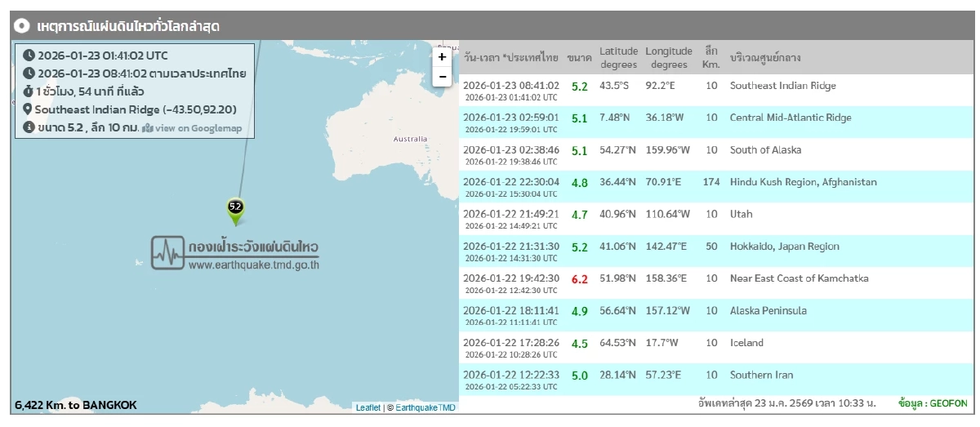This screenshot has width=980, height=427.
Task: Click the Latitude degrees column header
Action: tap(618, 58)
